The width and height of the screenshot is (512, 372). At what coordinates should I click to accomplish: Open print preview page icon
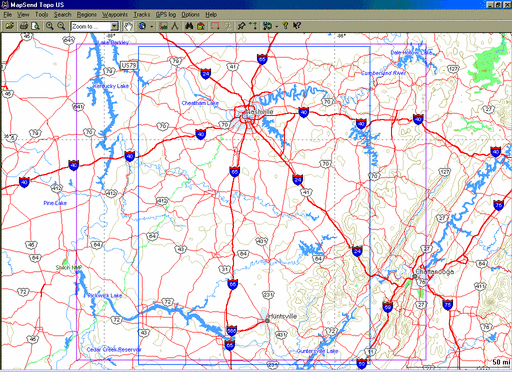tap(35, 26)
